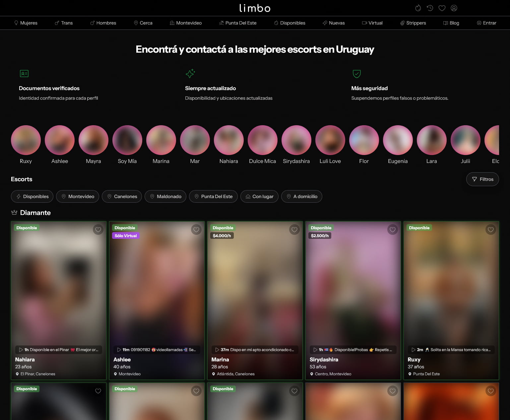Open the favorites heart icon in the header
The height and width of the screenshot is (420, 510).
click(442, 8)
